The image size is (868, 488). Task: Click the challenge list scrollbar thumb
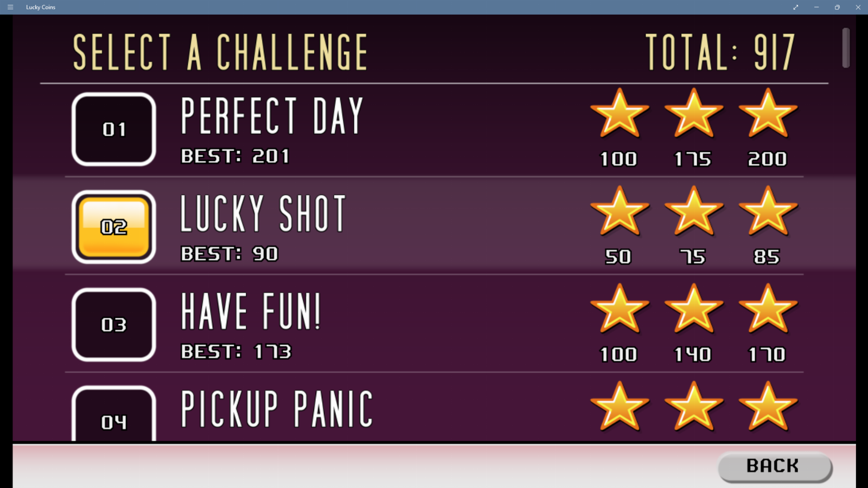(x=845, y=48)
